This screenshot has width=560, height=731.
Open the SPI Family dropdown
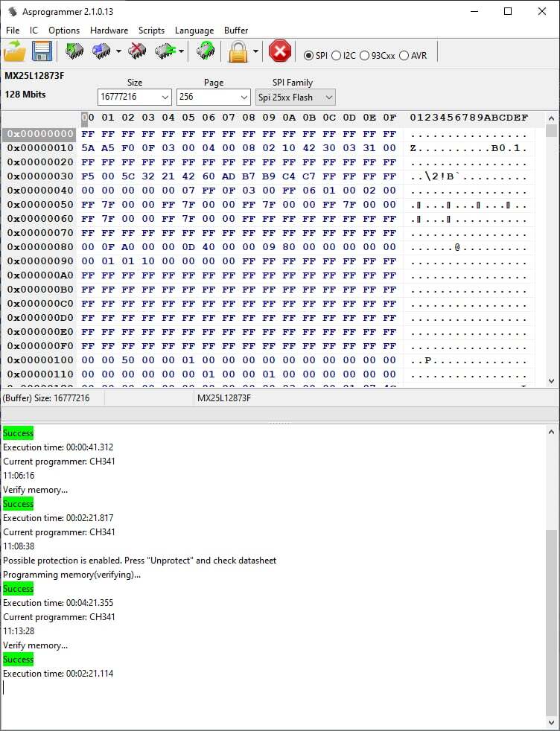coord(295,98)
